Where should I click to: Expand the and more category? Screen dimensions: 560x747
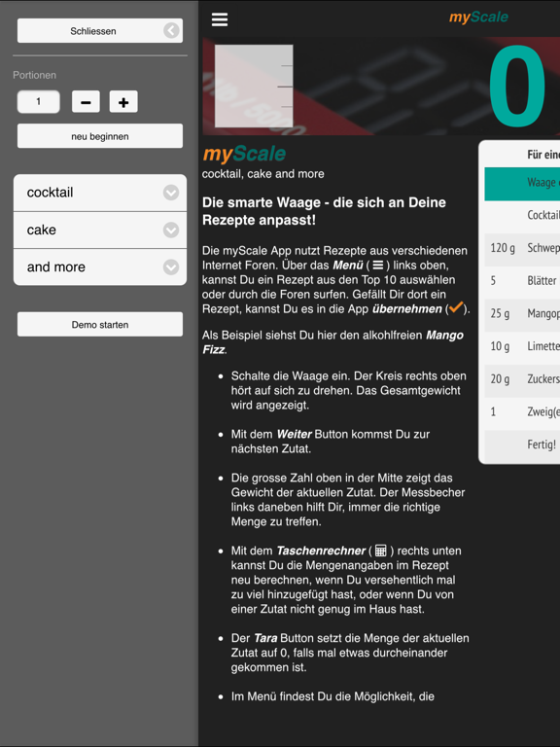coord(100,267)
